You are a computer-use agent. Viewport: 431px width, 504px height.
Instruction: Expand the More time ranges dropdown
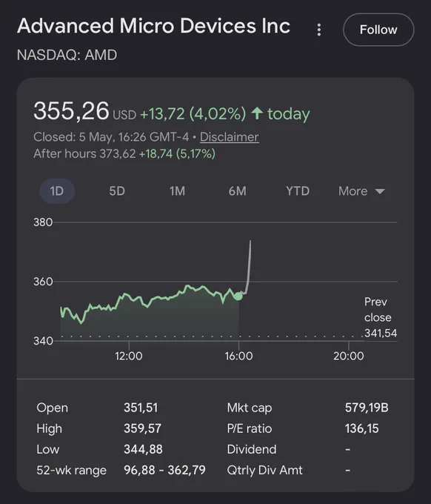point(361,191)
